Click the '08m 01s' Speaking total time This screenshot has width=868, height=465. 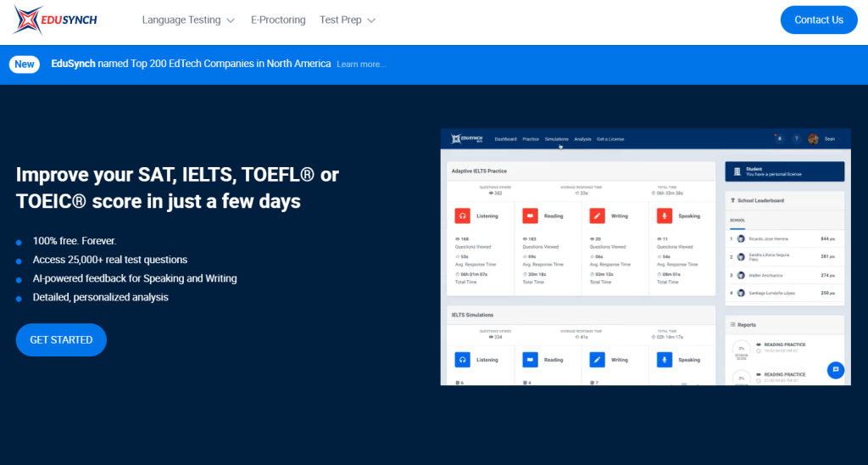[671, 274]
